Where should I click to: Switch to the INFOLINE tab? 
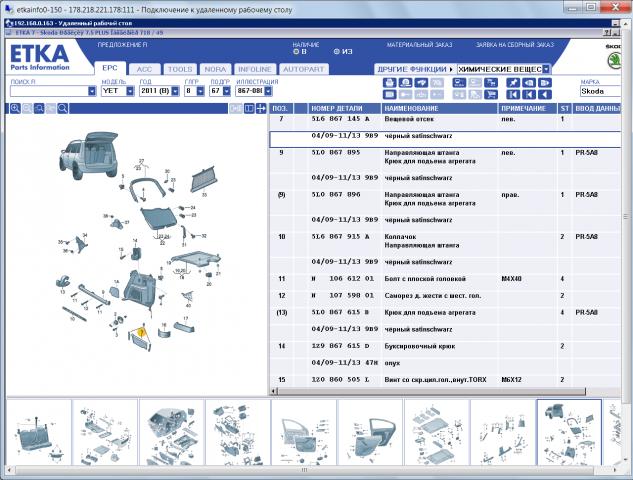coord(255,69)
